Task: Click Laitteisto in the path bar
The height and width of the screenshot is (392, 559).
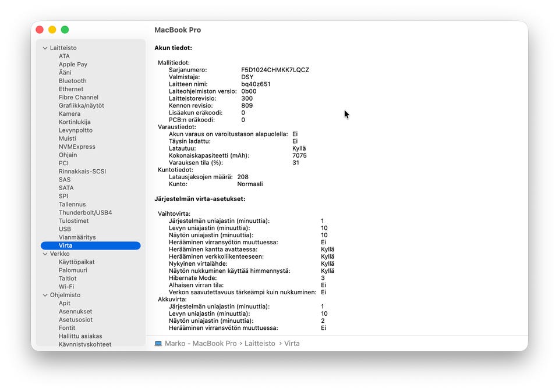Action: [x=260, y=344]
